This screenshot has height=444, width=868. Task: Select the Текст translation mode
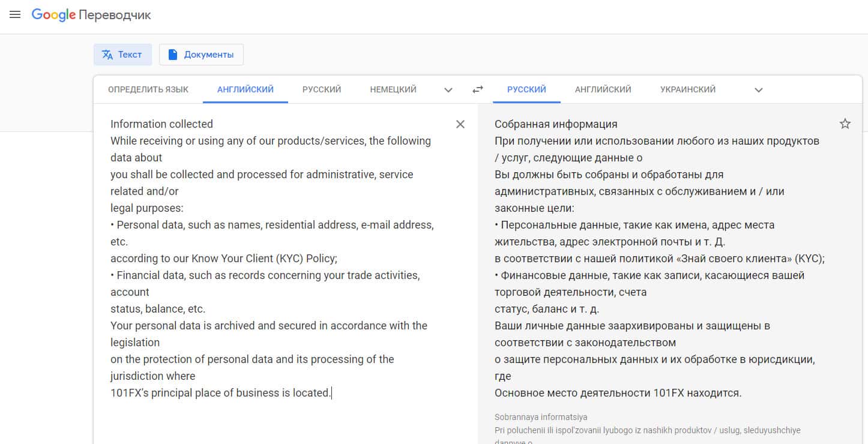click(122, 55)
